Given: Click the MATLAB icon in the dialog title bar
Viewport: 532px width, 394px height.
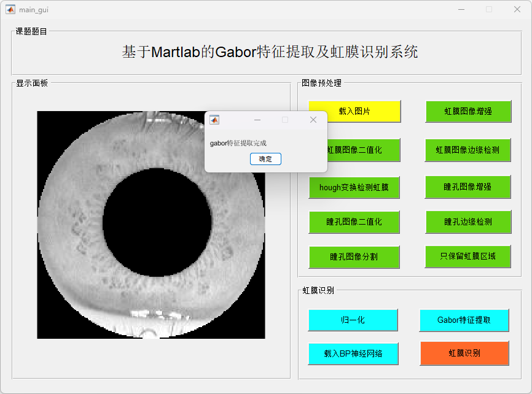Looking at the screenshot, I should [214, 120].
